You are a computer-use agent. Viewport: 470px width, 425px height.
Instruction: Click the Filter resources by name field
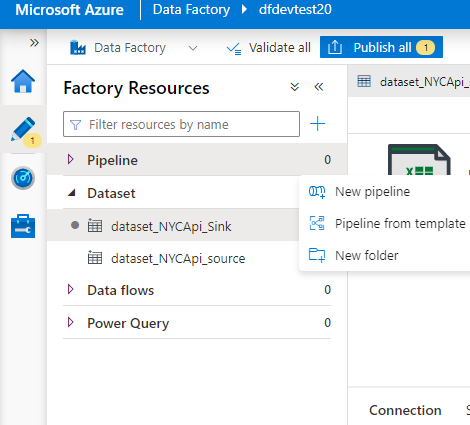point(181,124)
